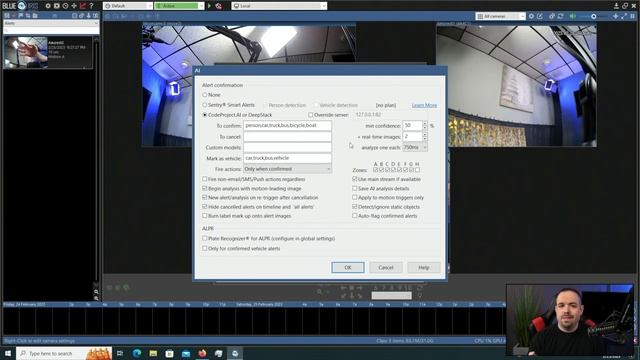Enable Save AI analysis details checkbox
Image resolution: width=640 pixels, height=360 pixels.
click(355, 189)
